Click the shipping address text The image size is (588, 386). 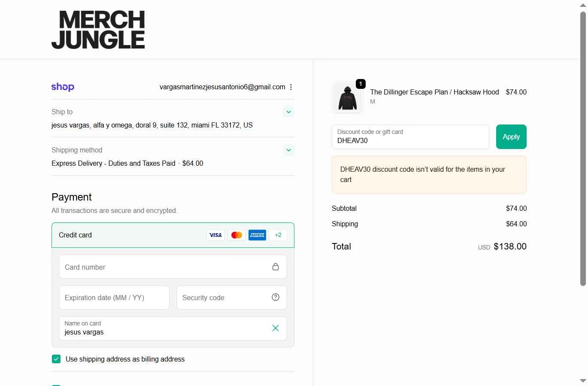(152, 125)
